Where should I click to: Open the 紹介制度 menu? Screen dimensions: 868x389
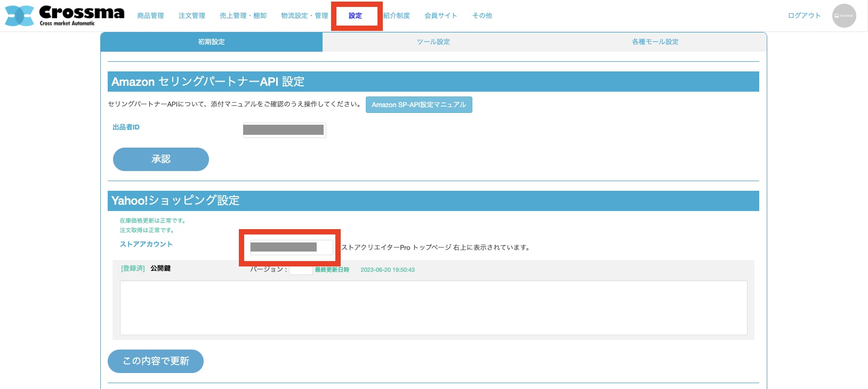coord(397,15)
